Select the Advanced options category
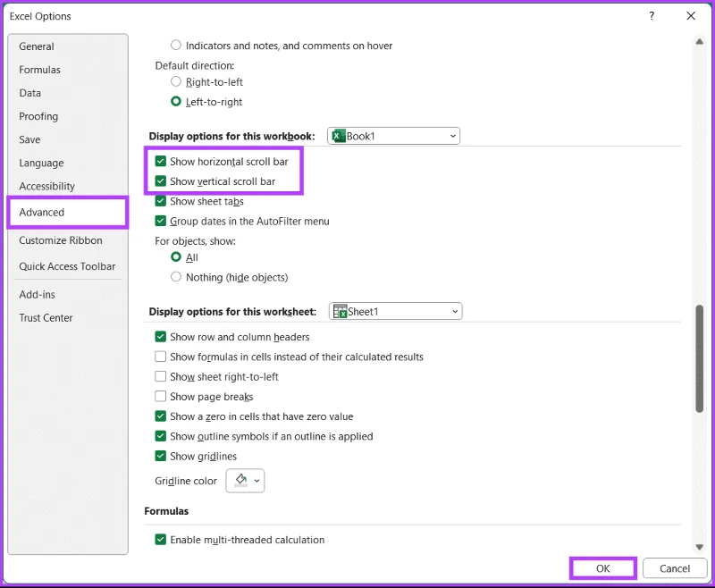715x588 pixels. coord(68,213)
